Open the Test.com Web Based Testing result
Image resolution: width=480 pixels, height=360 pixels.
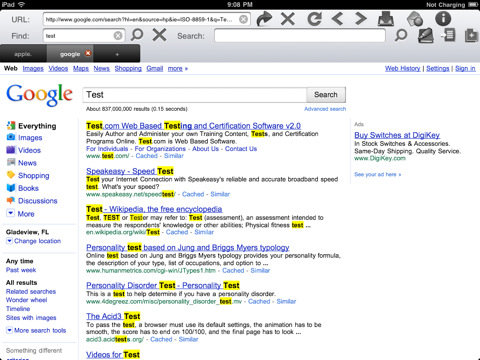[193, 126]
